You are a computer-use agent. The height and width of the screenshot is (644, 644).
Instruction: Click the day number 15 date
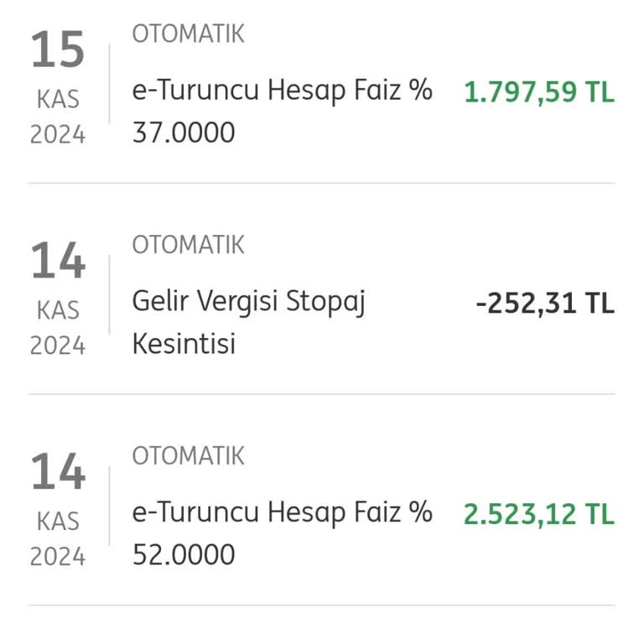[x=58, y=50]
